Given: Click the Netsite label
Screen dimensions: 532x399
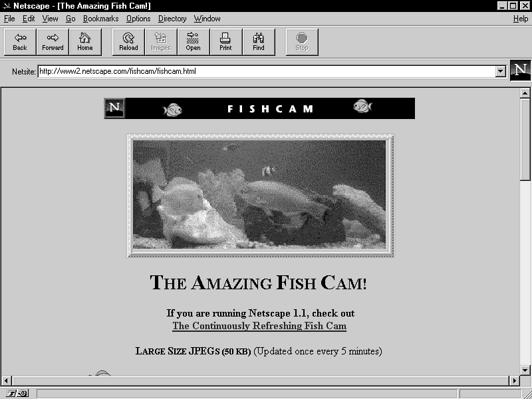Looking at the screenshot, I should [24, 72].
